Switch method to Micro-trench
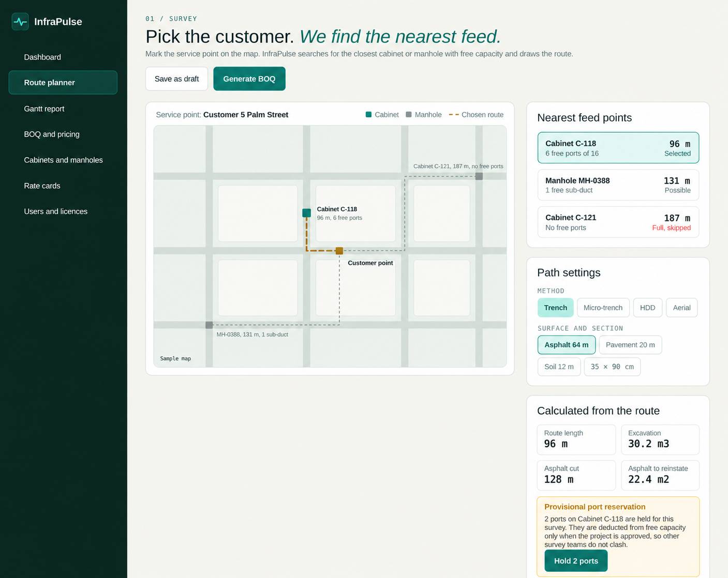 click(x=603, y=308)
